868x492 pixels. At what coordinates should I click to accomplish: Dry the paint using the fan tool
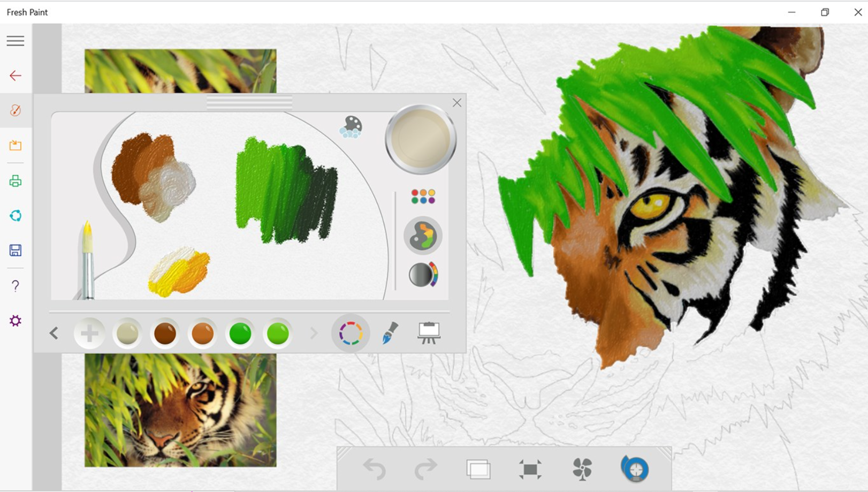(x=583, y=468)
